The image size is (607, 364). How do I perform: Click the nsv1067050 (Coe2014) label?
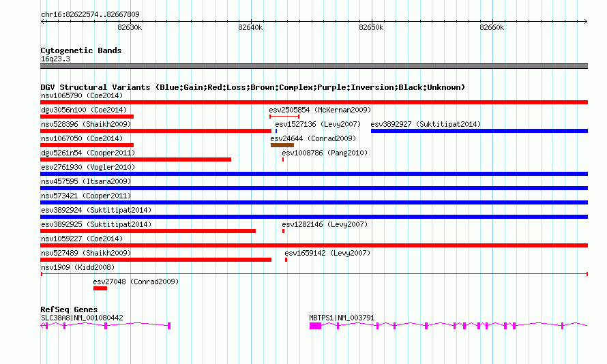click(82, 138)
